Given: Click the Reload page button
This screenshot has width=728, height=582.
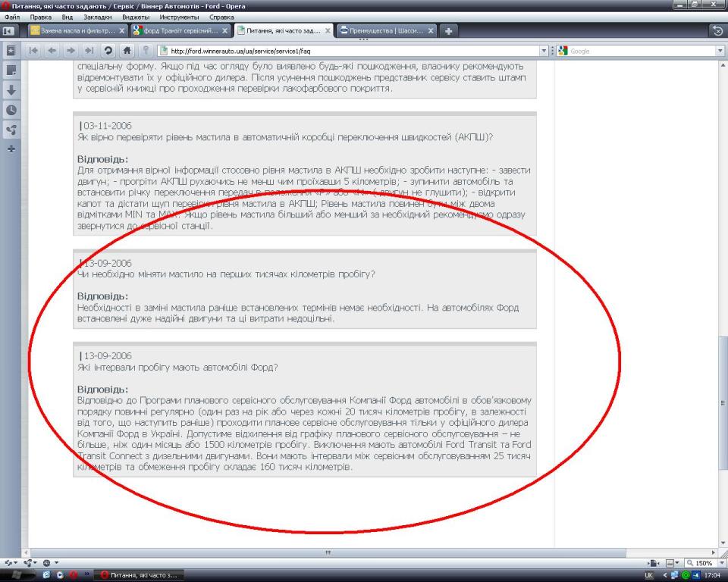Looking at the screenshot, I should pyautogui.click(x=108, y=51).
